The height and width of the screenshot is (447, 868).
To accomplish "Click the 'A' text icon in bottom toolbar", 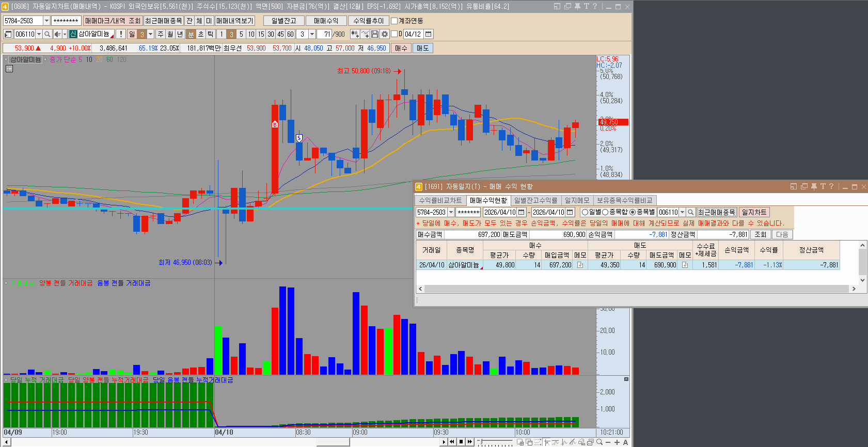I will [625, 442].
